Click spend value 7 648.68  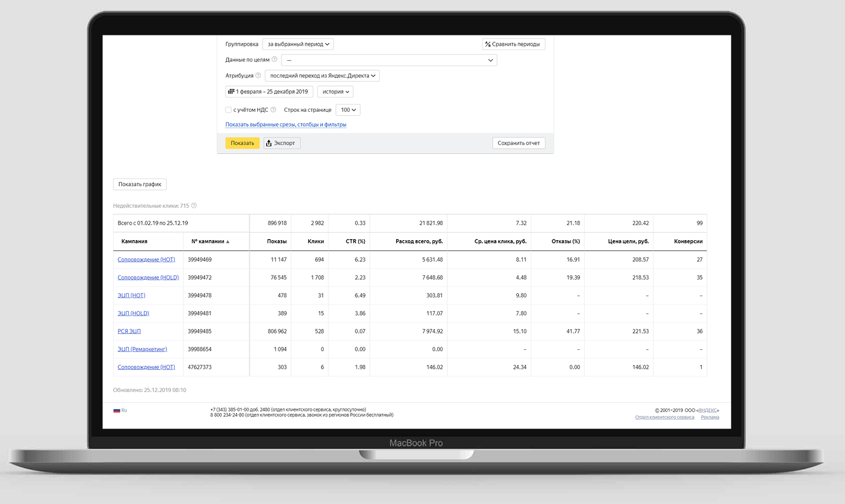click(x=433, y=278)
